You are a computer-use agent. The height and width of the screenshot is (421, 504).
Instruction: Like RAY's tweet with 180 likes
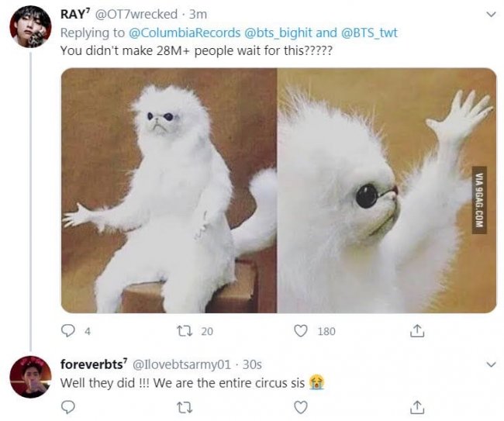tap(302, 331)
